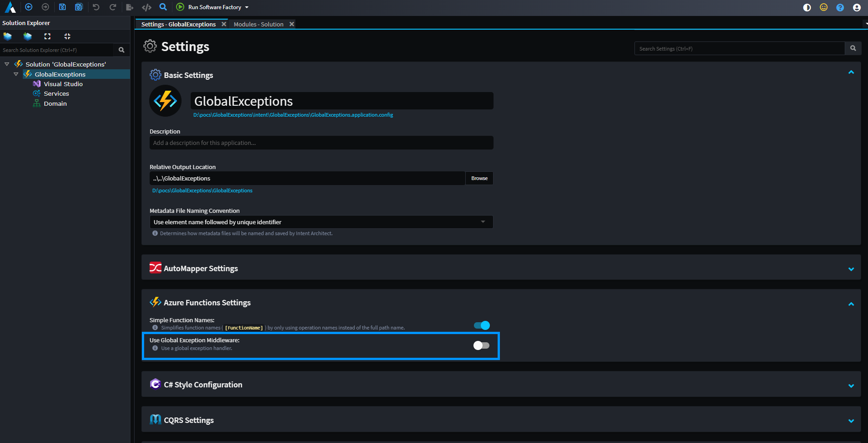
Task: Click the Search Settings input field
Action: [x=739, y=49]
